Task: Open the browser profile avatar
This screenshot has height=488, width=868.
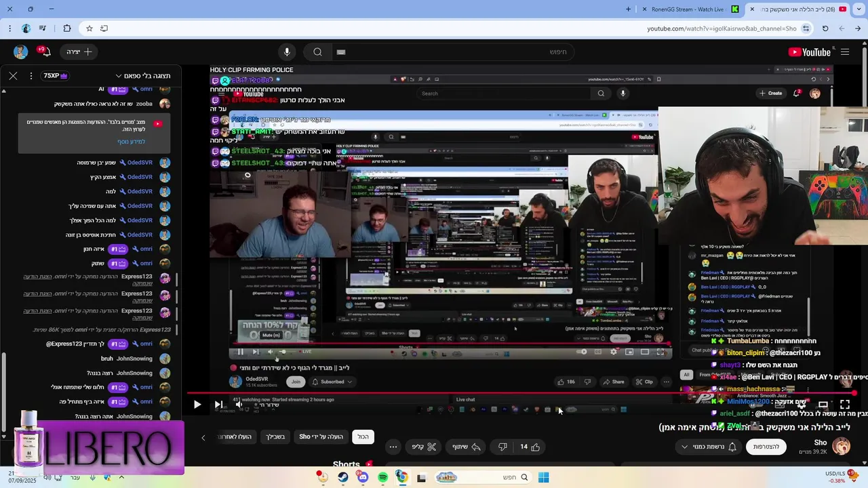Action: point(26,28)
